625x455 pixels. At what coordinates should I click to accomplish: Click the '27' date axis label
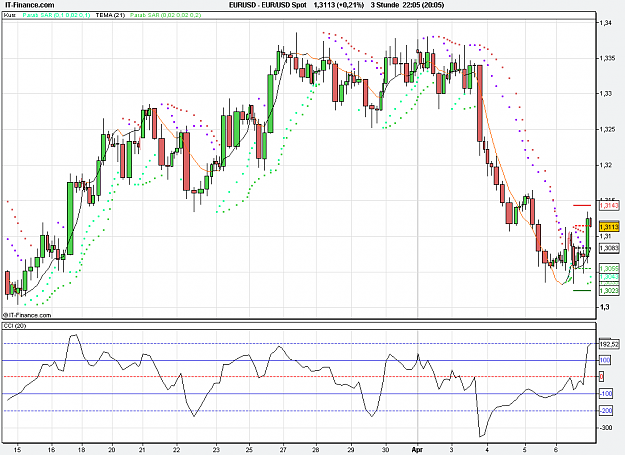click(283, 449)
